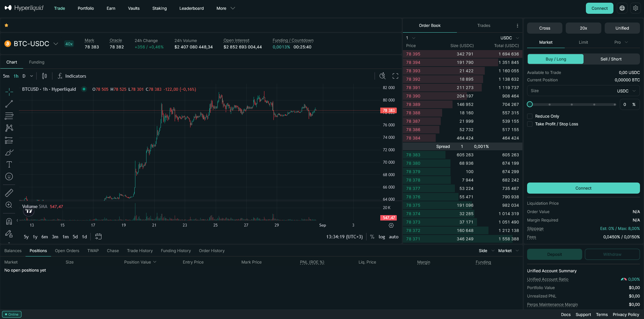
Task: Open chart axis settings gear
Action: 391,225
